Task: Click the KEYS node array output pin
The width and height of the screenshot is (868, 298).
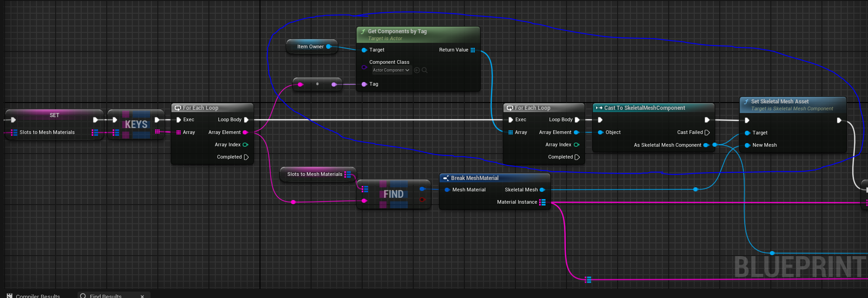Action: coord(157,132)
